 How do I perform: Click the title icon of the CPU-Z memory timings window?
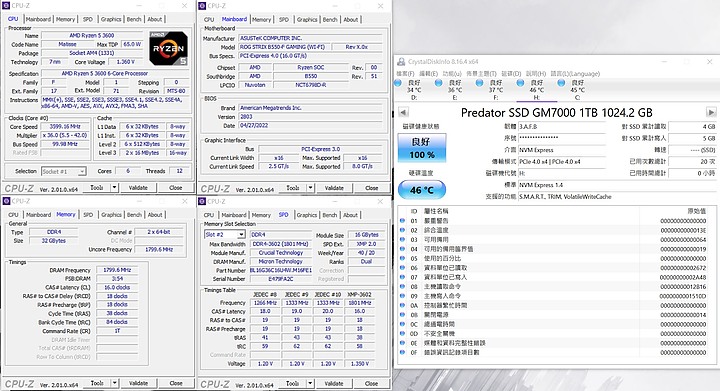pos(6,201)
